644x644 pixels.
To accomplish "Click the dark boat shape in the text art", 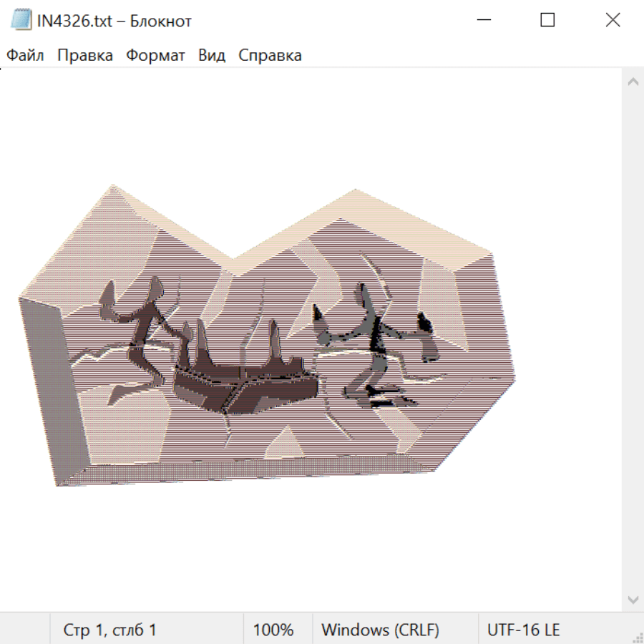I will pos(243,386).
